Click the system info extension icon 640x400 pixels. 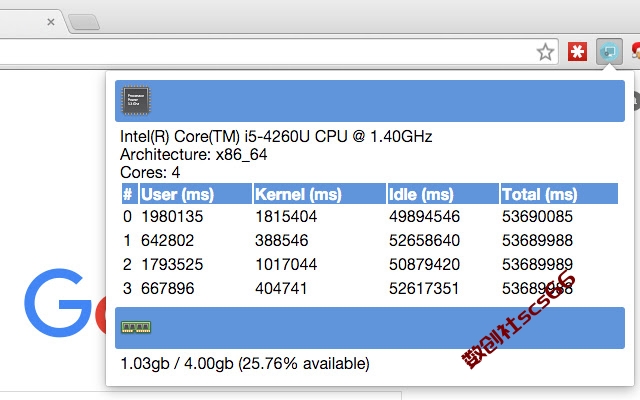609,51
